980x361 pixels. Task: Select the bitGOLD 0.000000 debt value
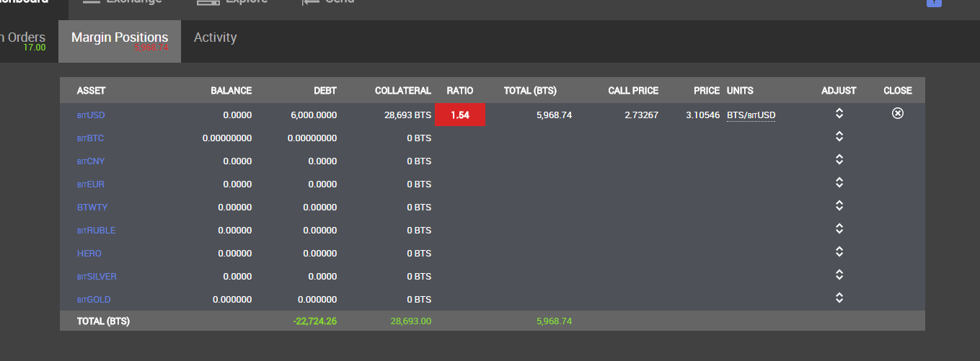pyautogui.click(x=317, y=300)
